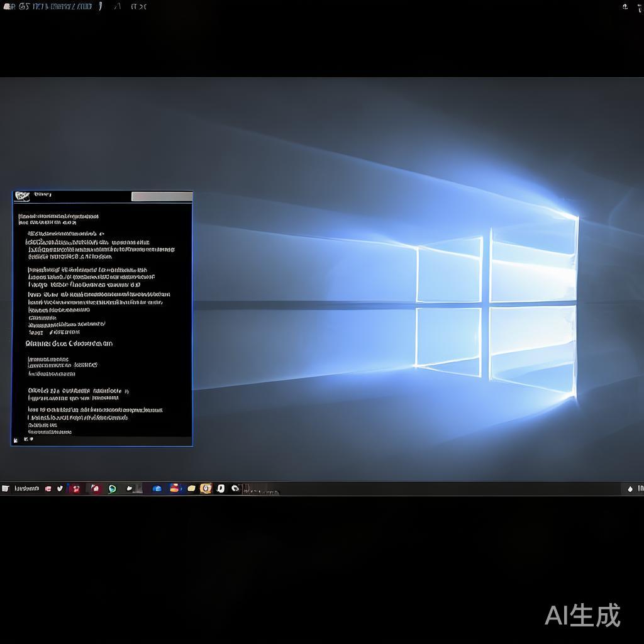Image resolution: width=644 pixels, height=644 pixels.
Task: Open the blue taskbar app icon
Action: (157, 489)
